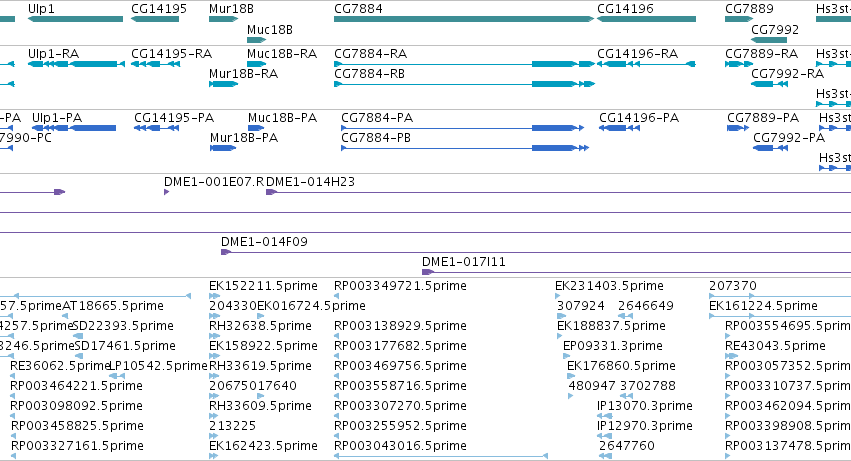Screen dimensions: 851x461
Task: Click the CG7992 gene arrow glyph
Action: [x=769, y=40]
